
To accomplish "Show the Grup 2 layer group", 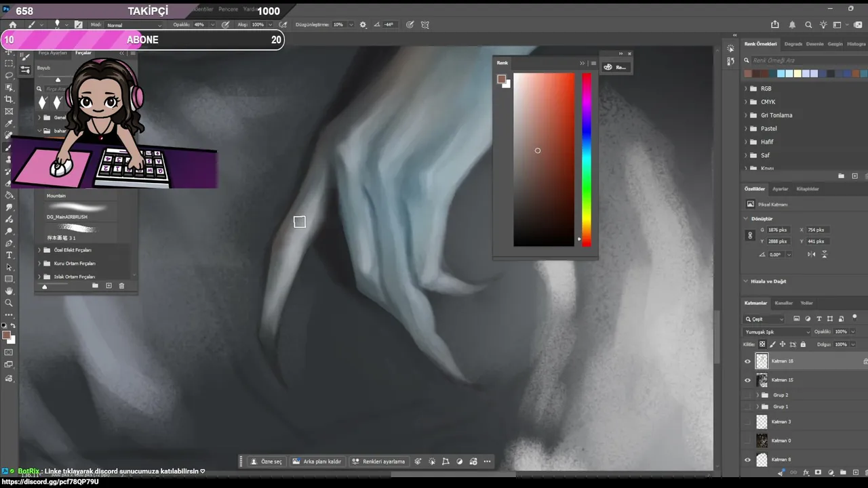I will [x=748, y=395].
